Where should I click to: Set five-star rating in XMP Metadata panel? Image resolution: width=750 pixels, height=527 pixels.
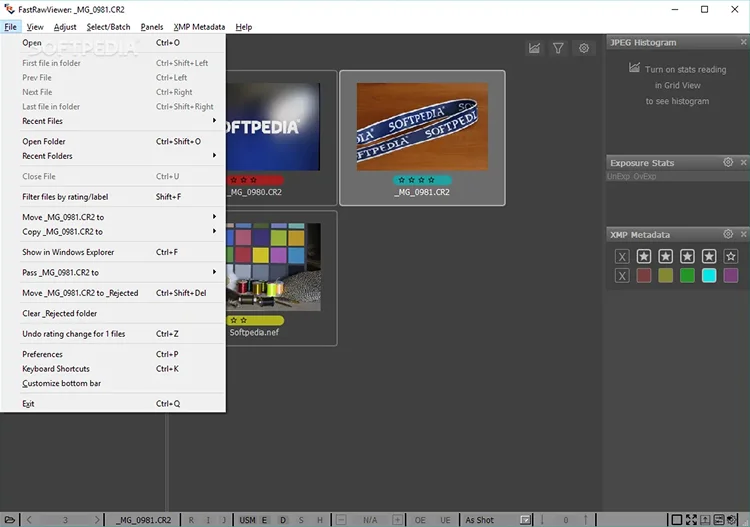[730, 256]
